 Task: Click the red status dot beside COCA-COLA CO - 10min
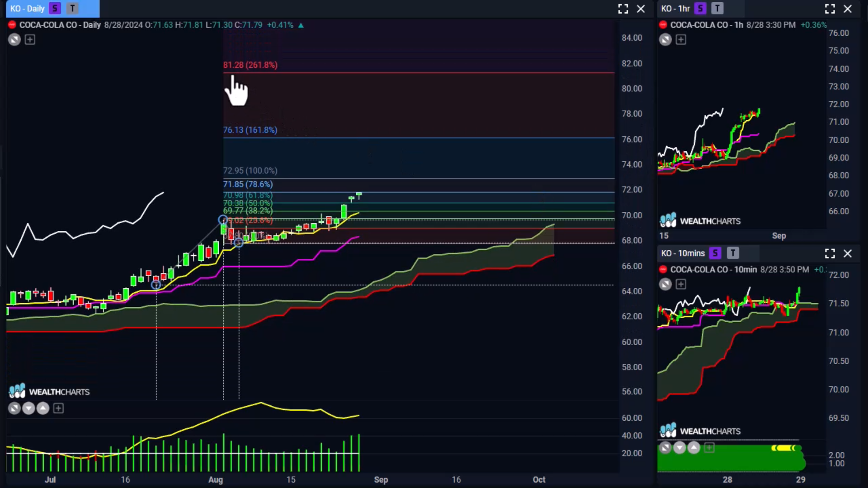[x=663, y=269]
